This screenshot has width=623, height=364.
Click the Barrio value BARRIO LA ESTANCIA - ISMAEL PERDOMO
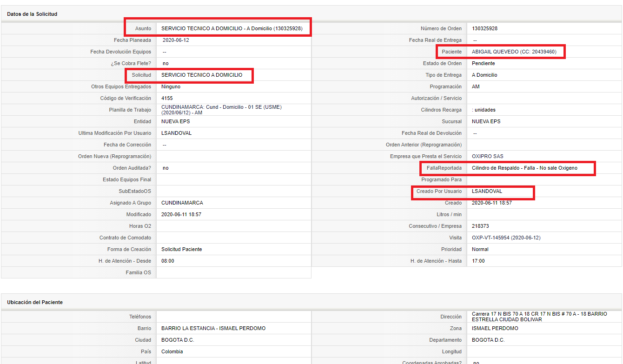coord(213,328)
